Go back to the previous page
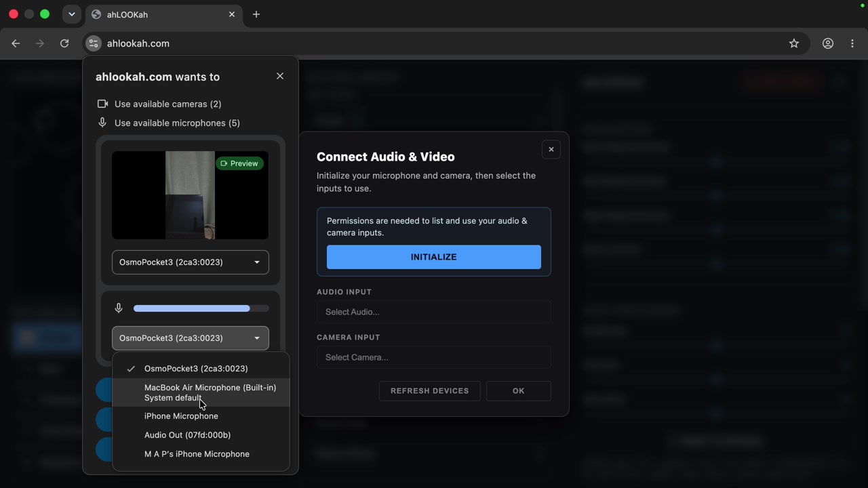This screenshot has width=868, height=488. coord(16,43)
